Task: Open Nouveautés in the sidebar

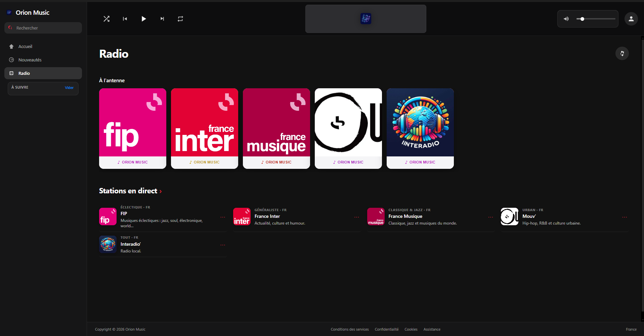Action: point(43,60)
